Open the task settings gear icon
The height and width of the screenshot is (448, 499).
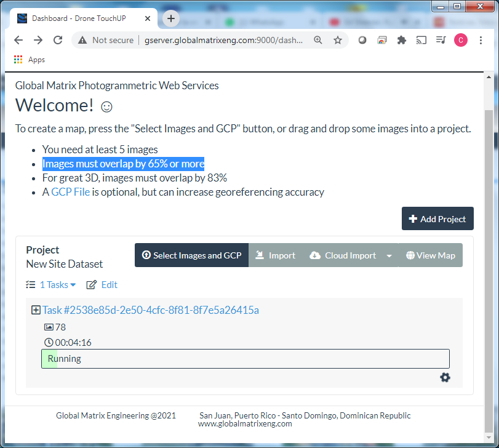[445, 377]
